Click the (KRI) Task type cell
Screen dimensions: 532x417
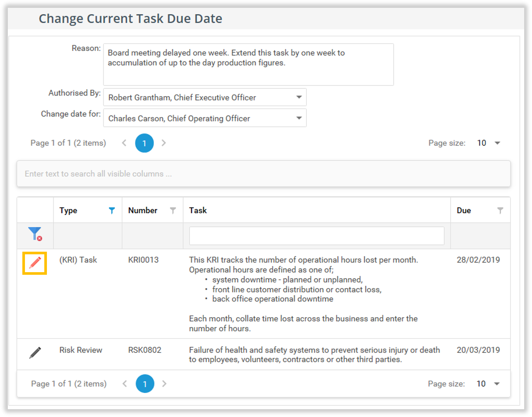click(x=78, y=260)
